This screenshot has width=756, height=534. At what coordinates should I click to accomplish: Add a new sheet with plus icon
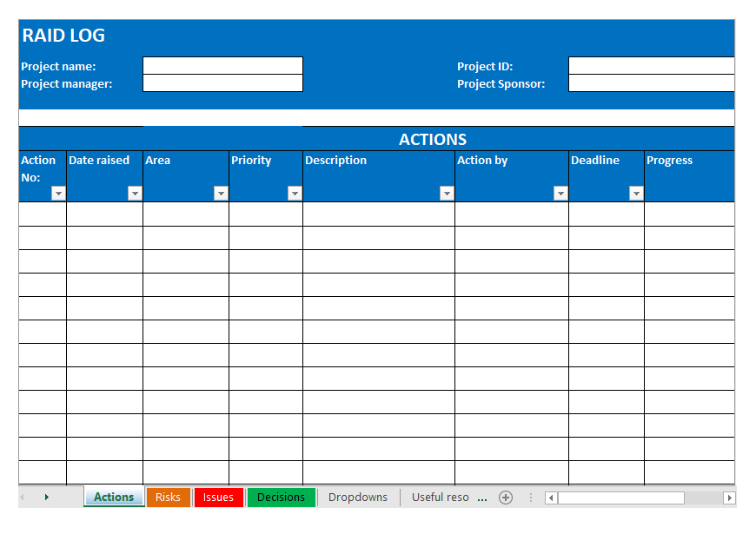tap(506, 498)
